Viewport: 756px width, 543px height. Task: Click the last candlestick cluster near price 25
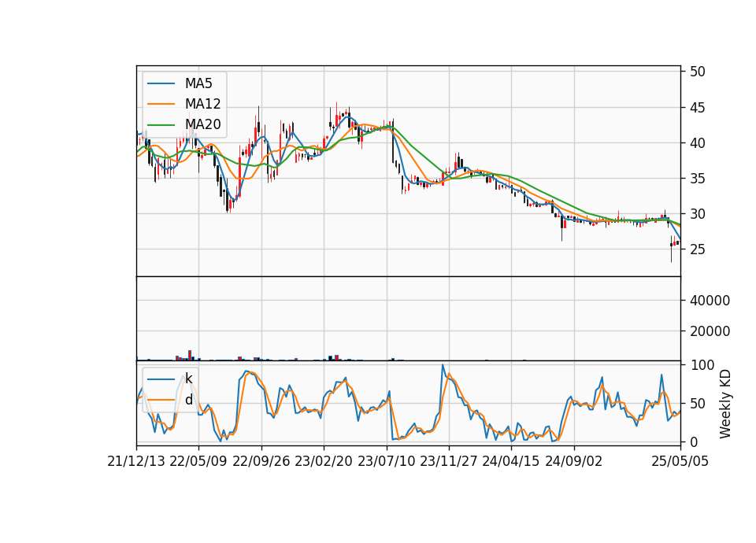point(675,244)
